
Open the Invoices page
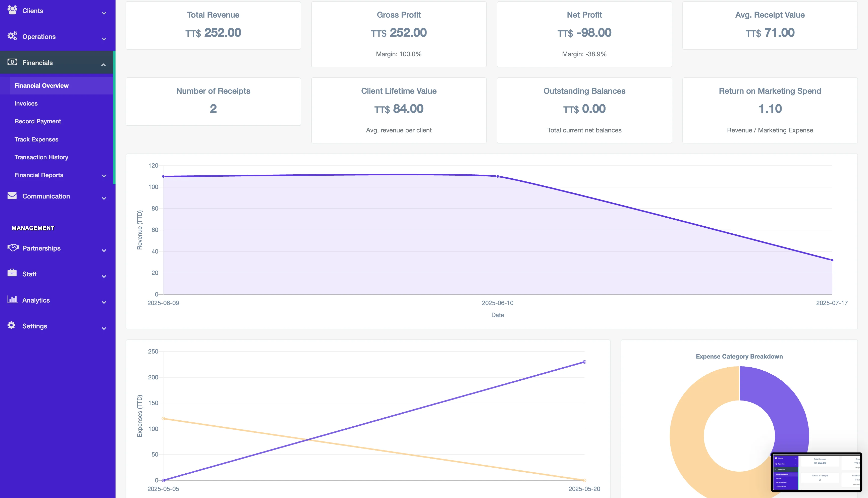[x=26, y=103]
